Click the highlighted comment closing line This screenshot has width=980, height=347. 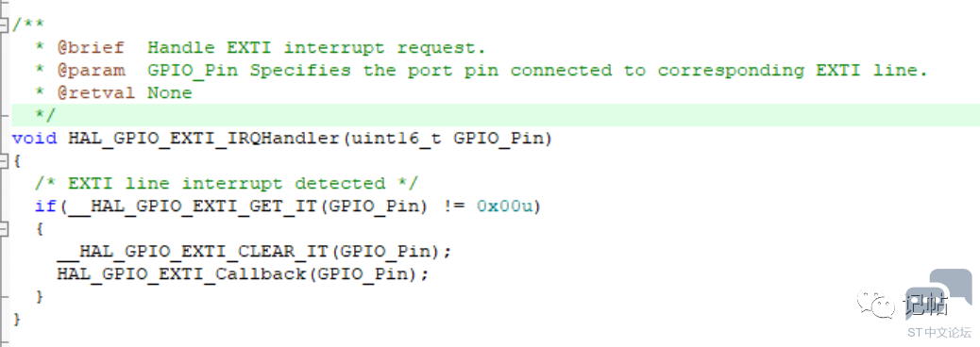pos(496,115)
